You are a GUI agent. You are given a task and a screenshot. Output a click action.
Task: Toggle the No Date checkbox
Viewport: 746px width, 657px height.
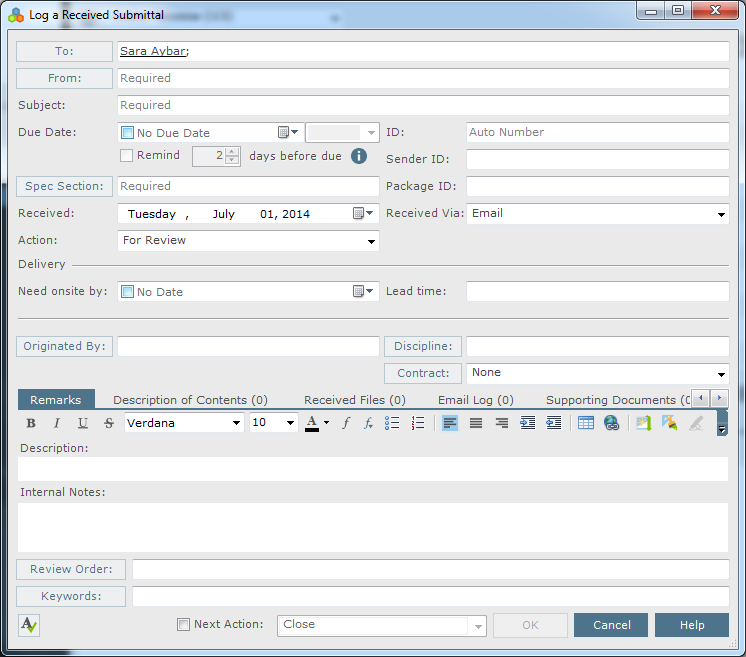pos(127,291)
